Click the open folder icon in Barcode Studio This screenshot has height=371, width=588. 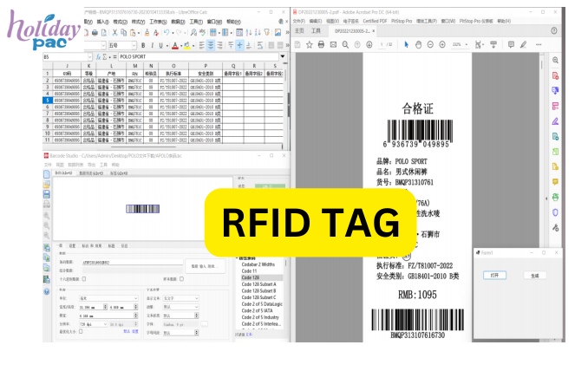(x=47, y=185)
